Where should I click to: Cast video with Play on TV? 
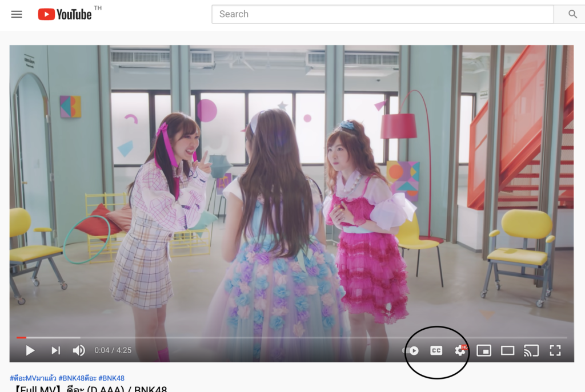[531, 350]
